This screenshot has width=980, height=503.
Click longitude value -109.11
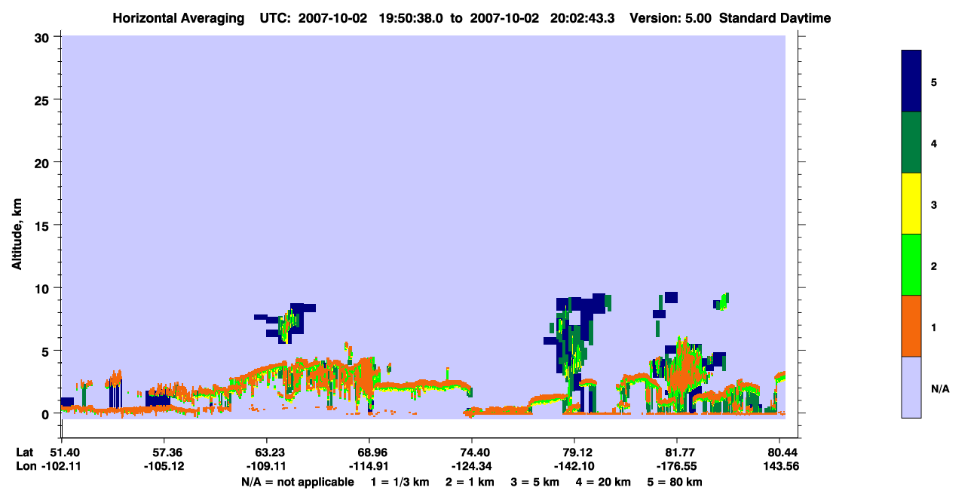(267, 466)
